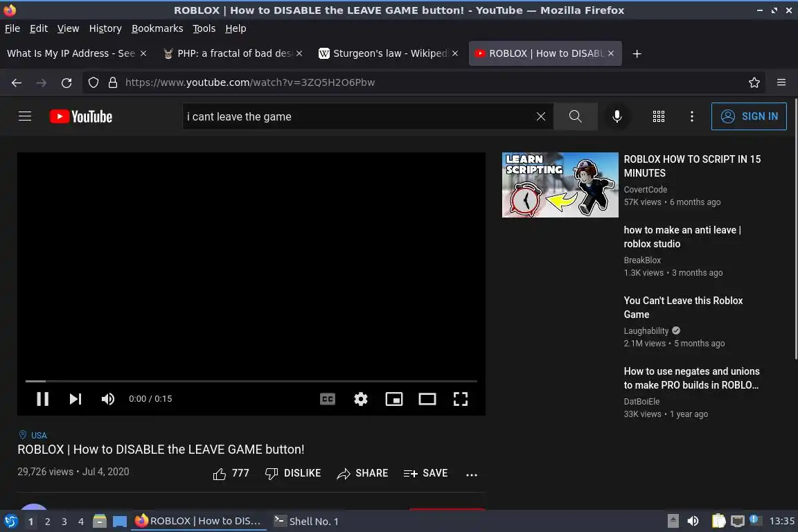Skip to next video

point(76,399)
